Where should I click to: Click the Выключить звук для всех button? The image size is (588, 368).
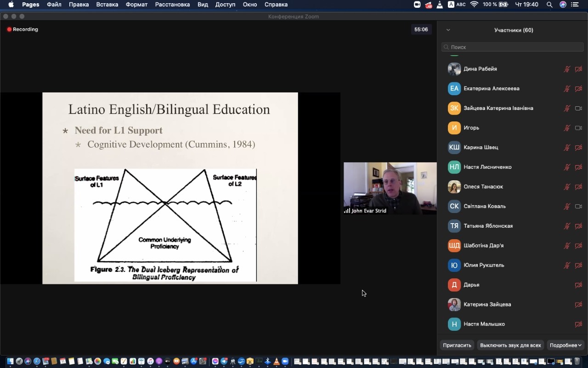tap(510, 345)
